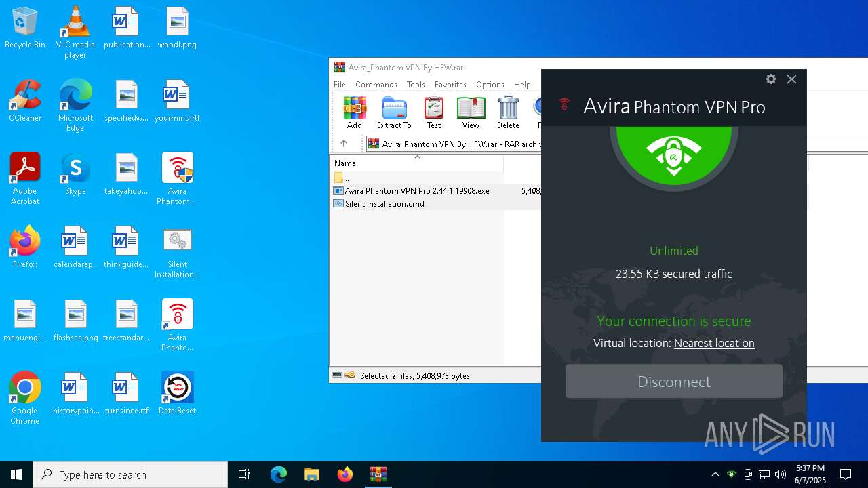Open the notification center
868x488 pixels.
pyautogui.click(x=846, y=474)
